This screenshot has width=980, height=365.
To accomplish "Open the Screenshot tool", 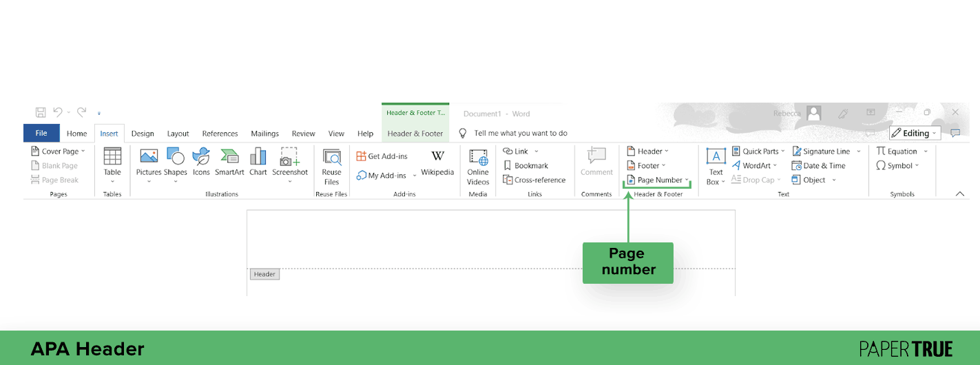I will coord(290,165).
